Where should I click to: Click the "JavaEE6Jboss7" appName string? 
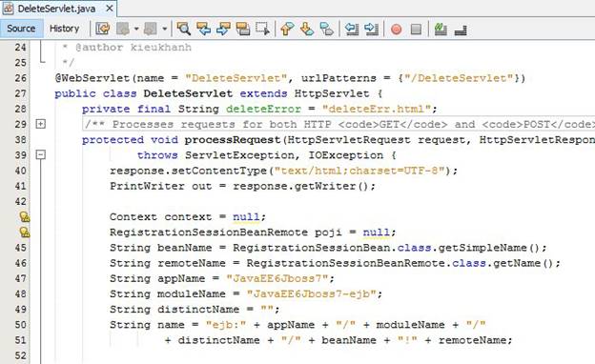click(x=277, y=278)
